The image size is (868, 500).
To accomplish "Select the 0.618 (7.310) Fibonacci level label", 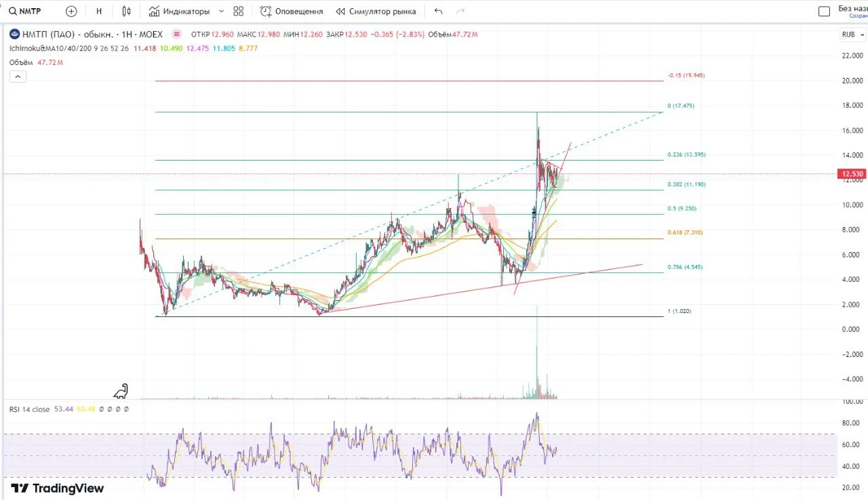I will pos(685,232).
